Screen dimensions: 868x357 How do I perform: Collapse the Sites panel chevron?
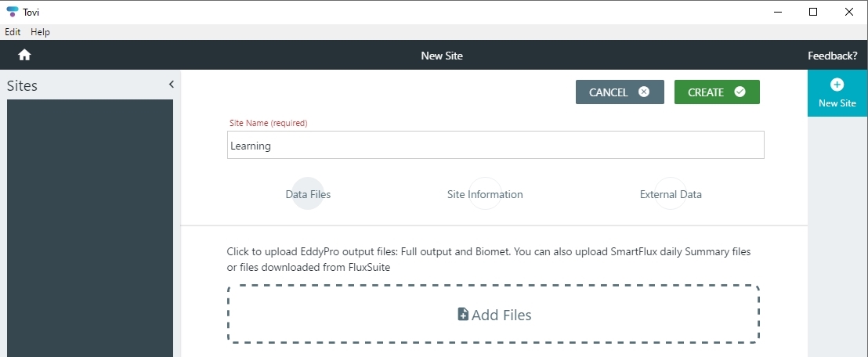(x=171, y=84)
